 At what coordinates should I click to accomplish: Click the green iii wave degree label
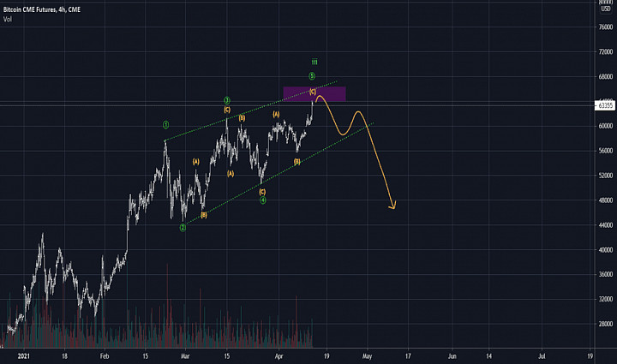[x=314, y=62]
